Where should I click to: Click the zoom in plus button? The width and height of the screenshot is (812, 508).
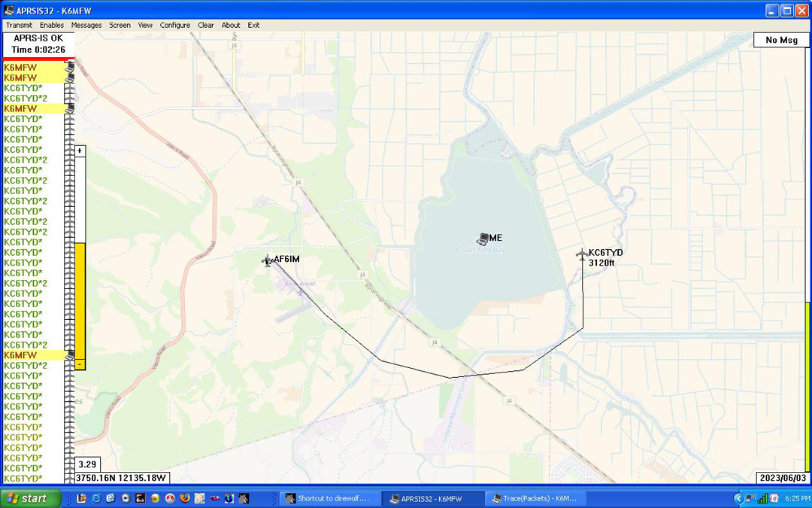click(80, 151)
